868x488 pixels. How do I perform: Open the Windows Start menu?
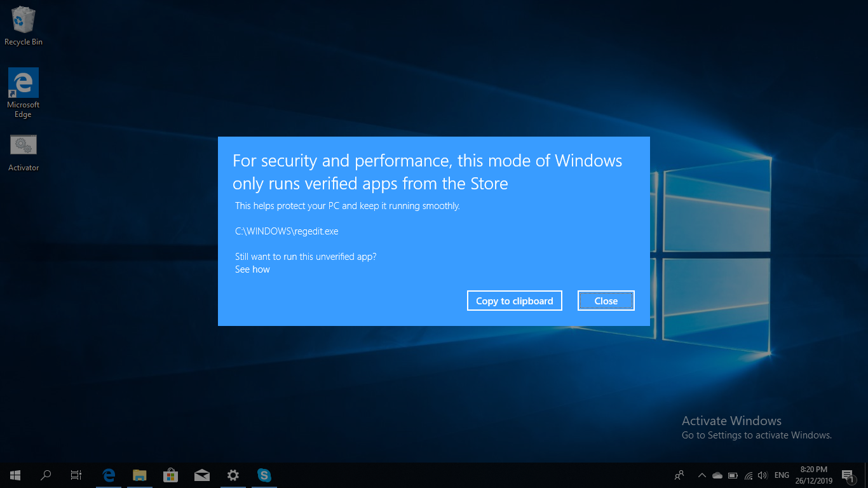[x=15, y=475]
